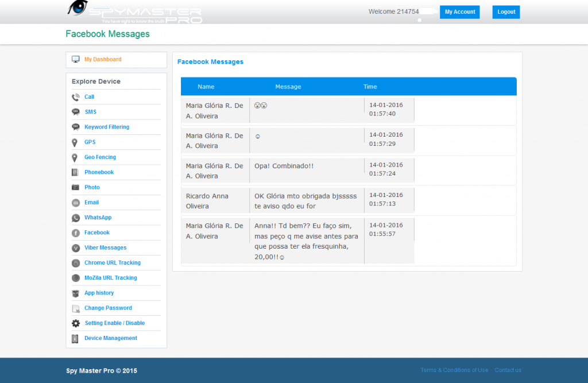Click the Logout button
This screenshot has height=383, width=588.
[506, 12]
